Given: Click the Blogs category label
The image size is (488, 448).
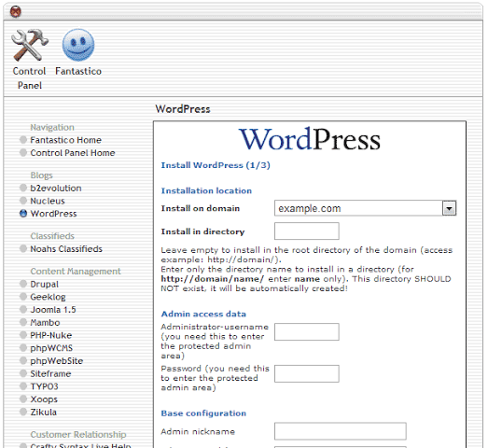Looking at the screenshot, I should 41,175.
